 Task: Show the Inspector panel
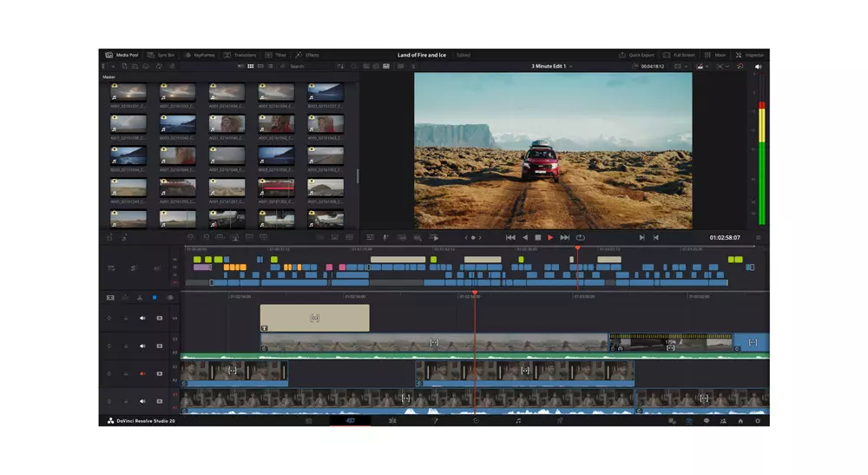click(750, 55)
